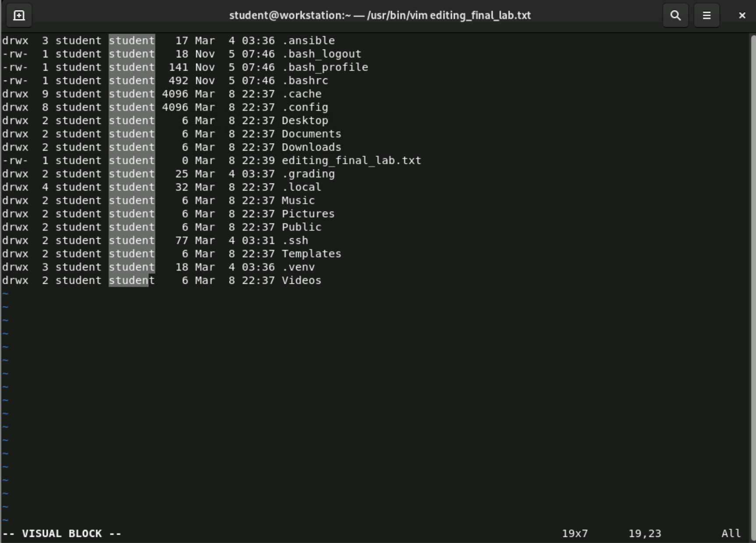Click the vertical scrollbar on the right edge

coord(753,287)
